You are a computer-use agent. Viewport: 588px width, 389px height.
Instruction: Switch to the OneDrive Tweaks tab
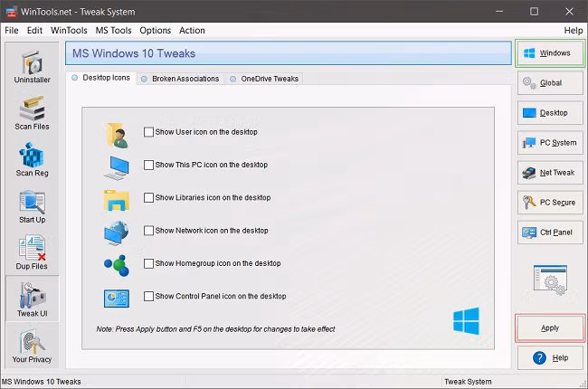point(264,79)
